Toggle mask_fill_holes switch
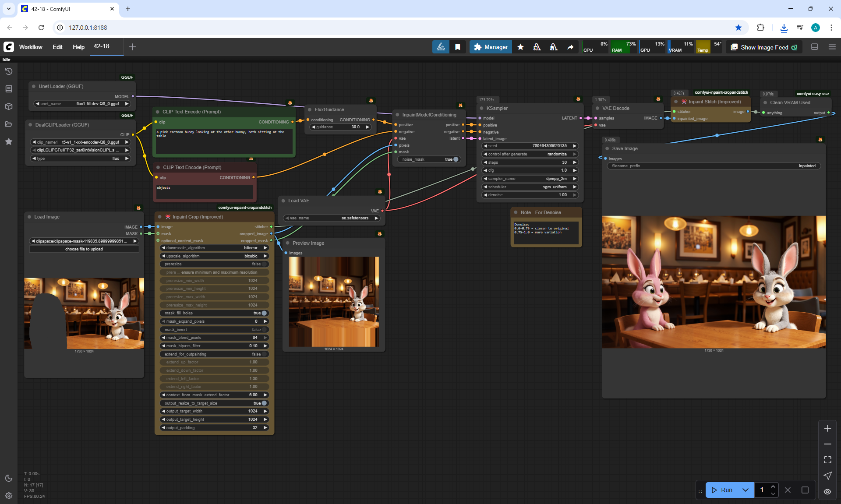The width and height of the screenshot is (841, 504). click(264, 313)
